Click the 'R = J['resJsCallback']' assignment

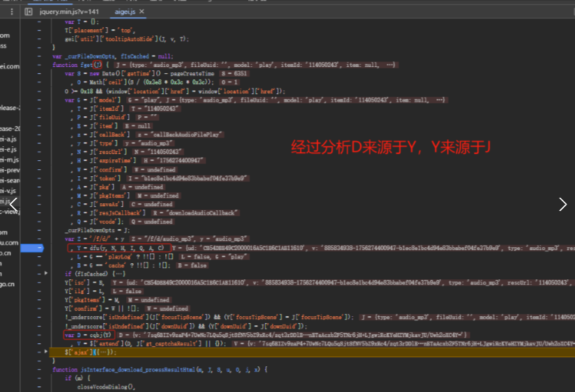coord(111,213)
